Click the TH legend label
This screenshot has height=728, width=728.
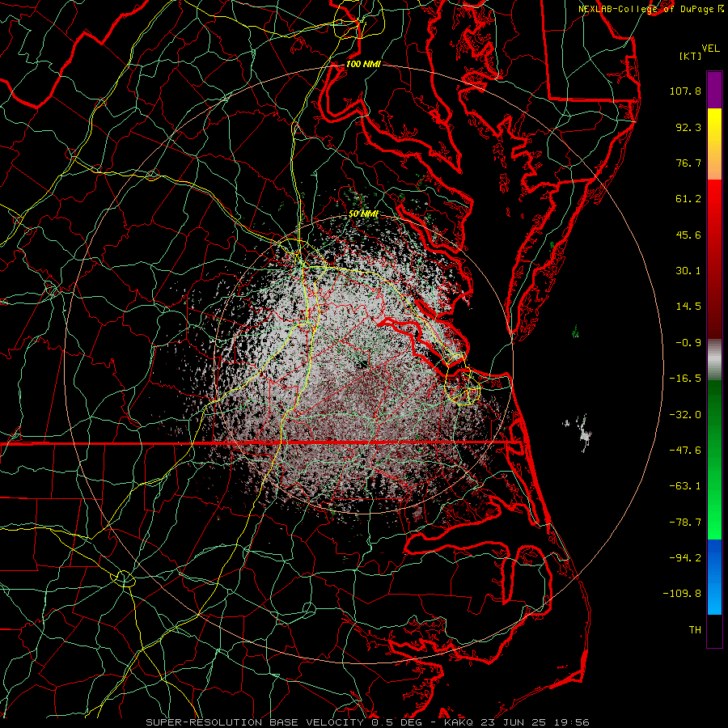coord(695,630)
